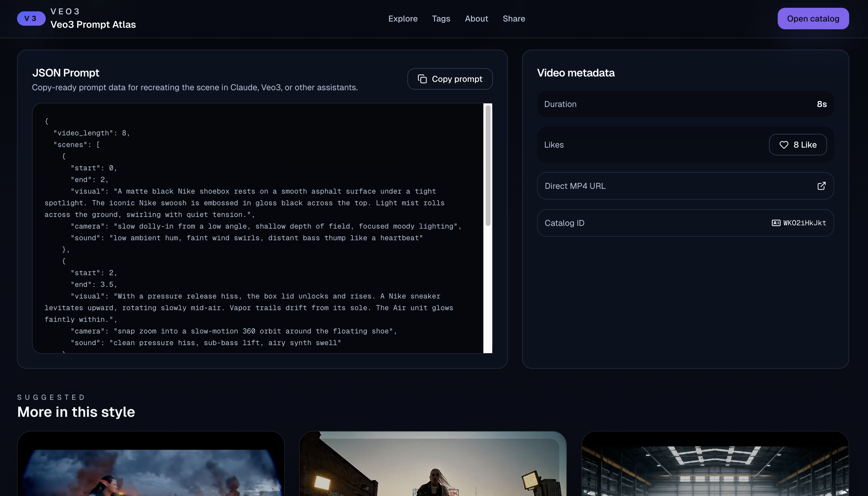Click the copy icon in Copy prompt
Image resolution: width=868 pixels, height=496 pixels.
point(422,79)
